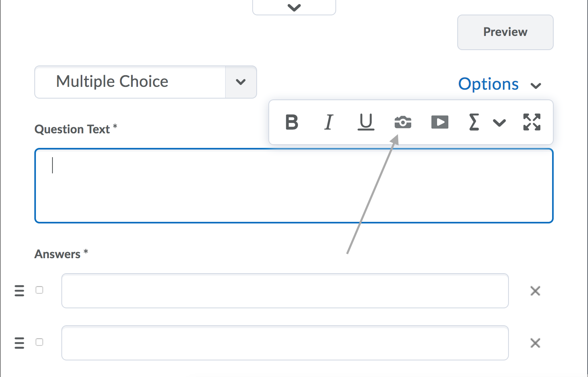Toggle bold formatting in the toolbar
Screen dimensions: 588x377
[x=292, y=122]
